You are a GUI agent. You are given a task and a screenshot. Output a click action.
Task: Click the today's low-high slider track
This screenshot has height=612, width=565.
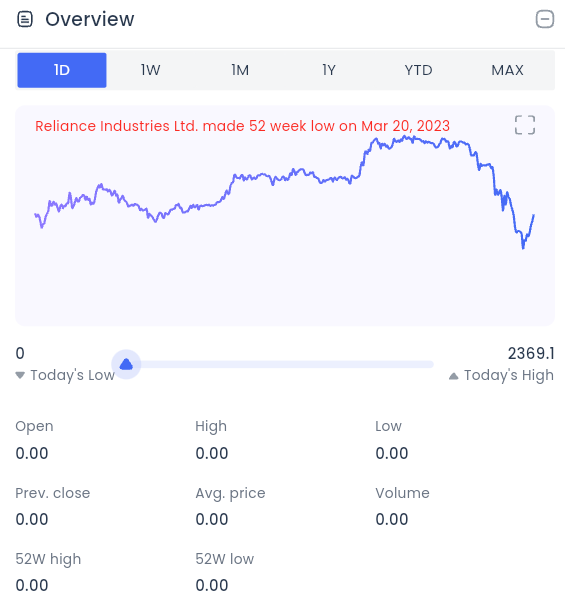[x=280, y=364]
